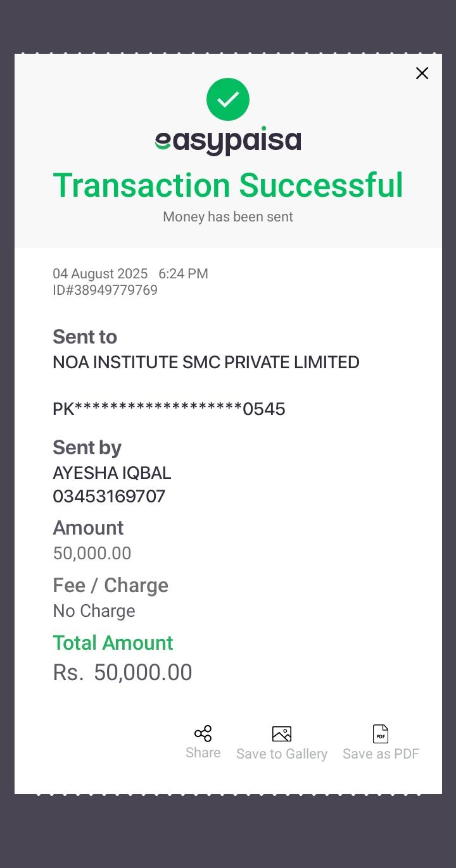Tap recipient name NOA INSTITUTE SMC

tap(206, 363)
